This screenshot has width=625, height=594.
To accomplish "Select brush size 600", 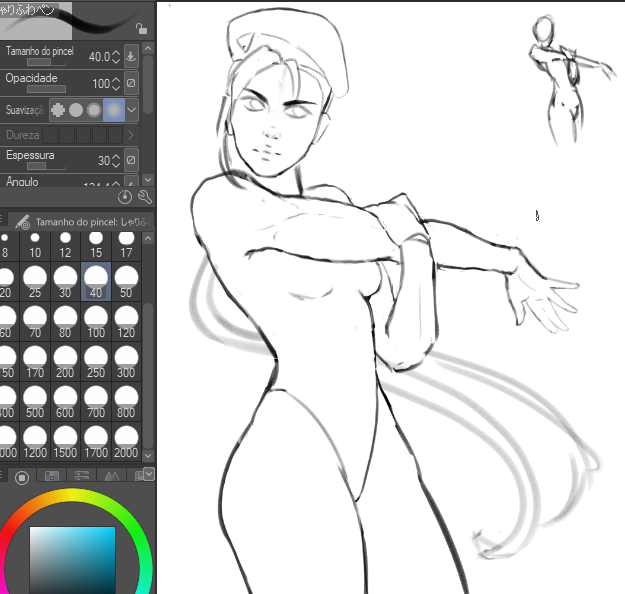I will pos(65,401).
